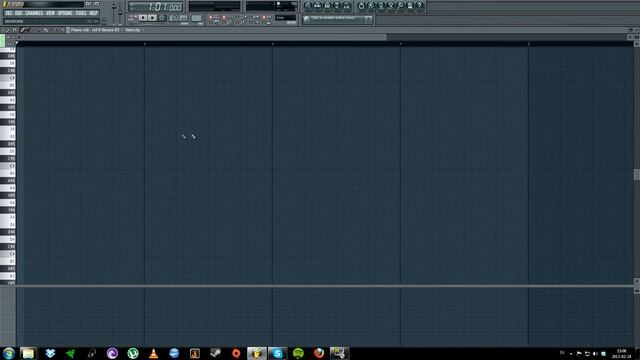Click the master pitch slider

pyautogui.click(x=120, y=12)
